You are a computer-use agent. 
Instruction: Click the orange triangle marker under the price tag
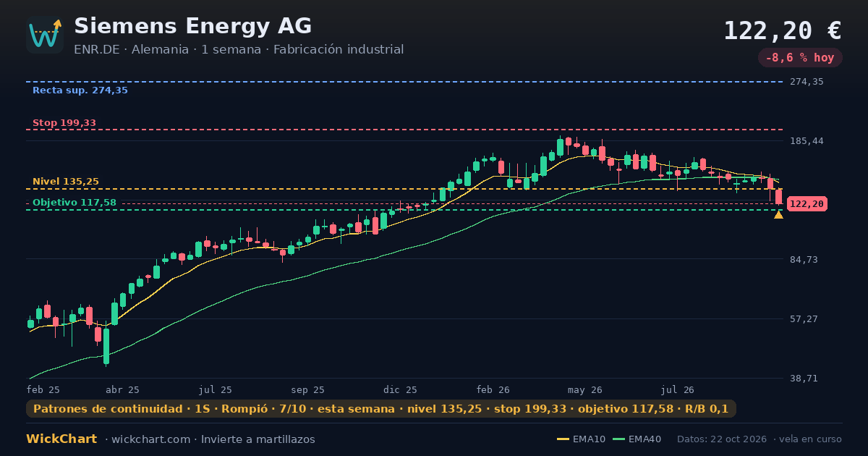click(x=778, y=214)
